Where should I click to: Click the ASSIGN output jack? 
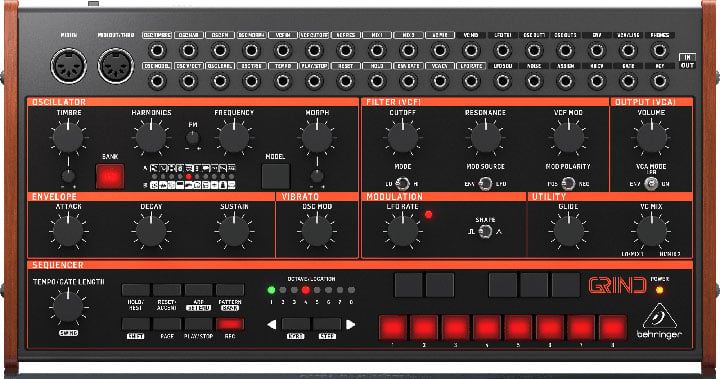pos(565,81)
